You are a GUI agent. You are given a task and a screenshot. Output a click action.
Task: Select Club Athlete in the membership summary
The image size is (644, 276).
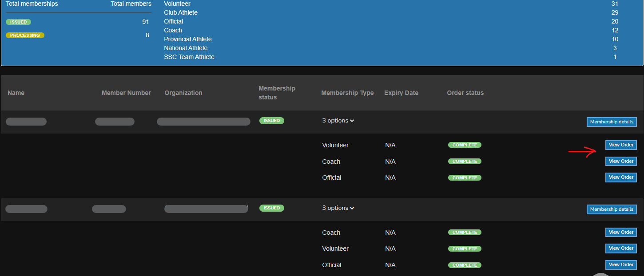181,12
